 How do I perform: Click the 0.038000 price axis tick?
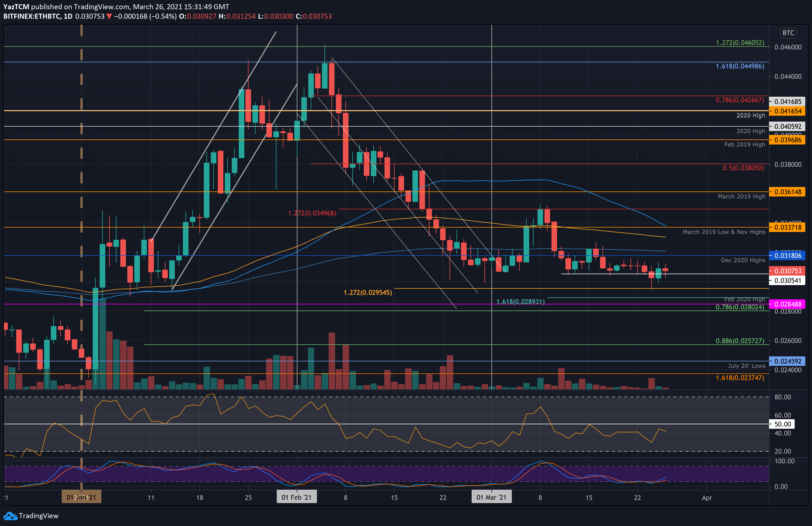788,165
